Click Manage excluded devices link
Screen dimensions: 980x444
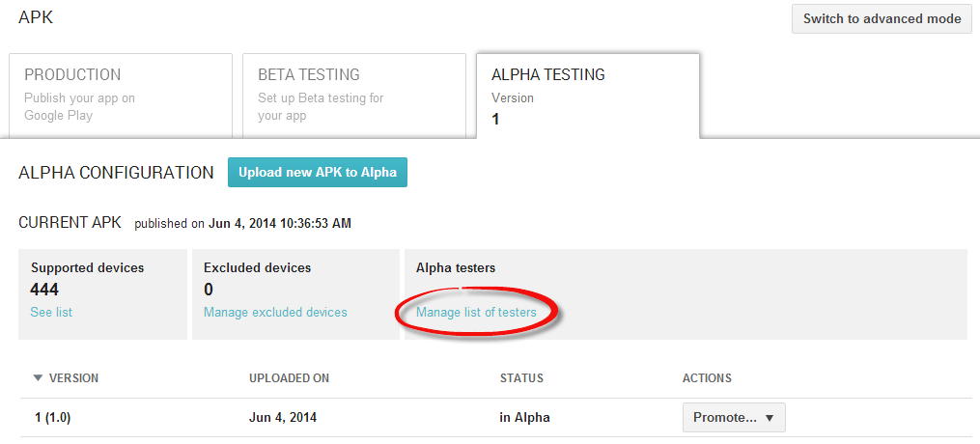pos(275,313)
